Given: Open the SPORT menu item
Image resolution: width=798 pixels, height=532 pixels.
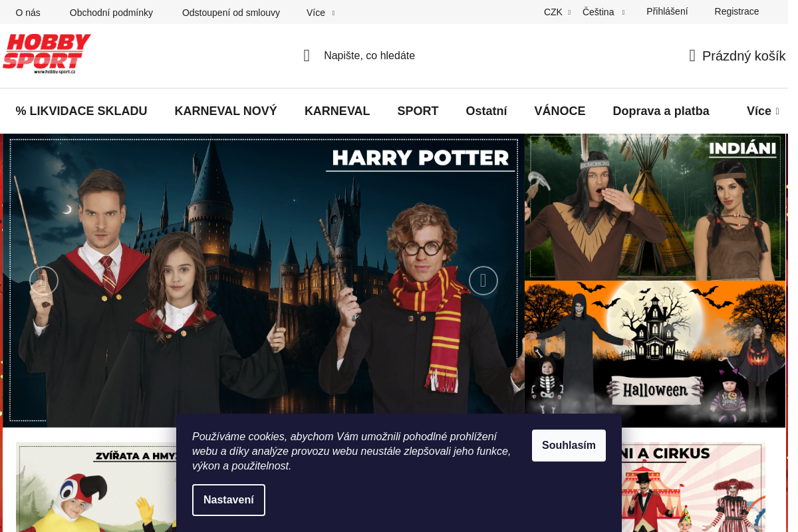Looking at the screenshot, I should click(418, 111).
